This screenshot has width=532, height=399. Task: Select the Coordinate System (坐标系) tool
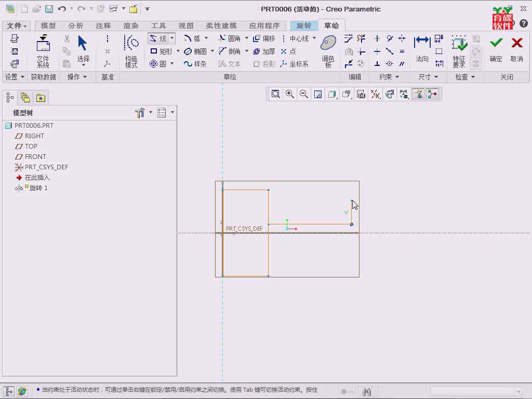[295, 64]
